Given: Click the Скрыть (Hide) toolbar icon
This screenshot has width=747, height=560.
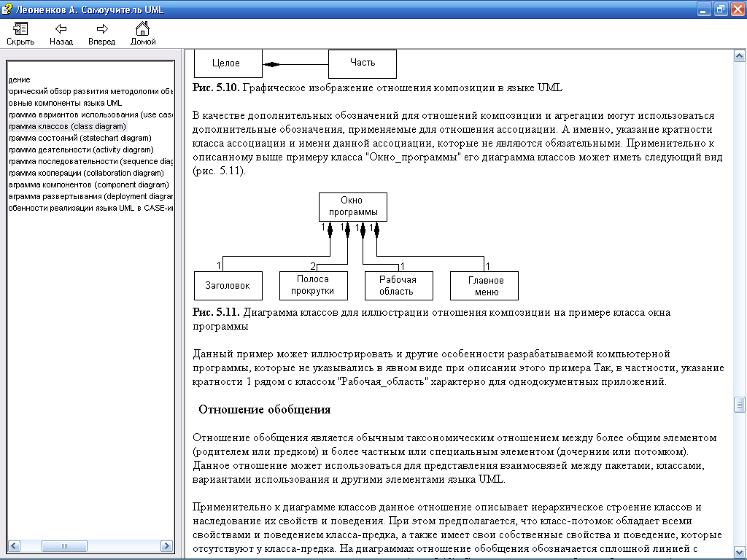Looking at the screenshot, I should 20,34.
